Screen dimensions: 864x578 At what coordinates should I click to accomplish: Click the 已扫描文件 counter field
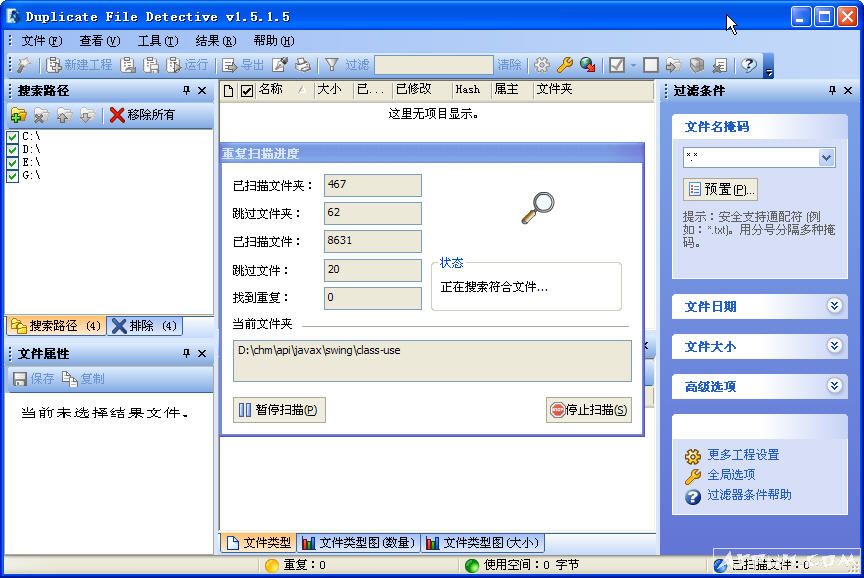tap(372, 240)
